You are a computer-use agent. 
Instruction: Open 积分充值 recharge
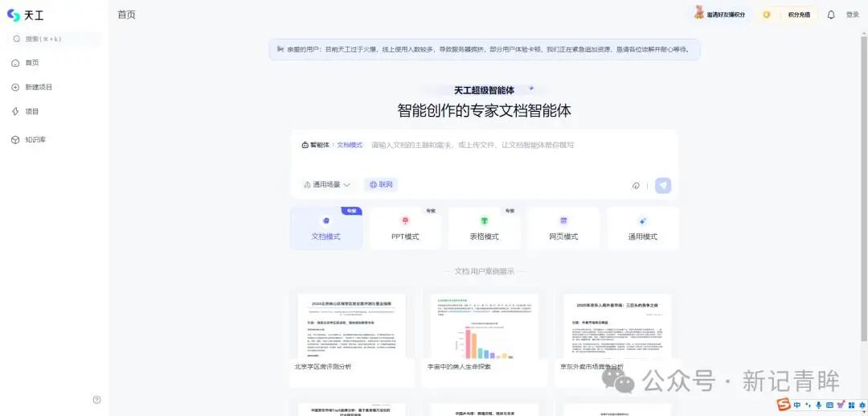click(x=799, y=15)
